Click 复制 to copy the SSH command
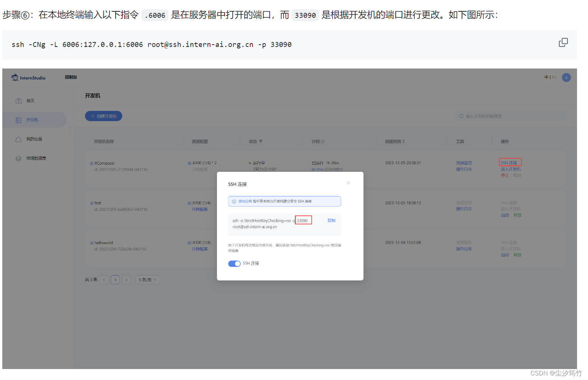The width and height of the screenshot is (588, 380). [331, 220]
